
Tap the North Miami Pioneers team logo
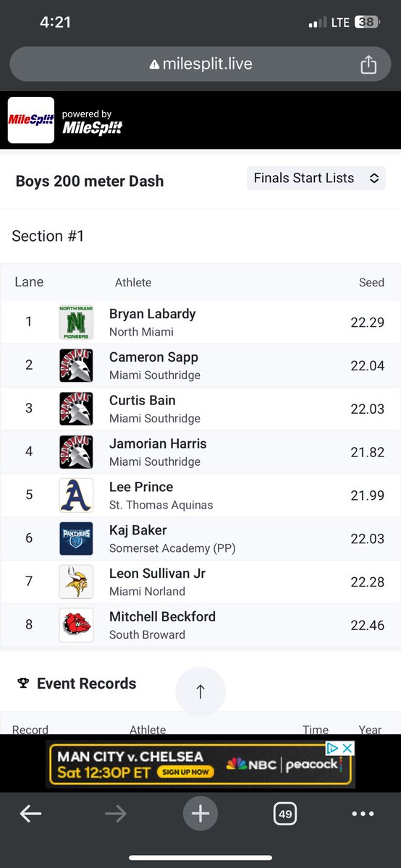click(76, 322)
